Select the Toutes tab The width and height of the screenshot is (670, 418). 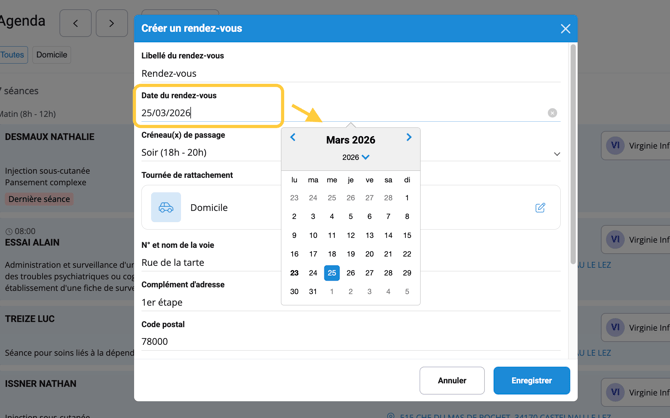tap(12, 55)
